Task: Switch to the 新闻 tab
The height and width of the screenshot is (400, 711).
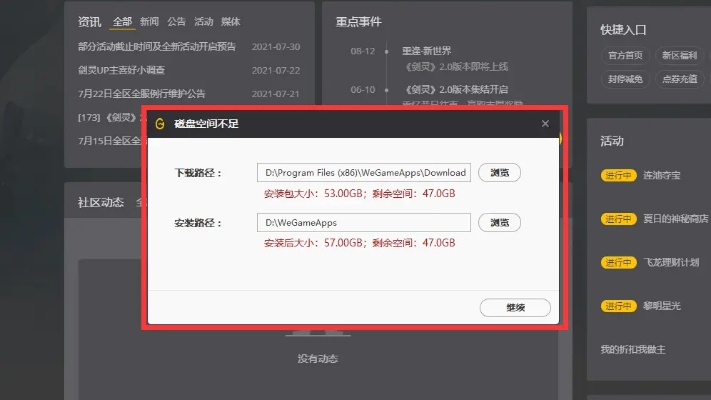Action: [x=149, y=21]
